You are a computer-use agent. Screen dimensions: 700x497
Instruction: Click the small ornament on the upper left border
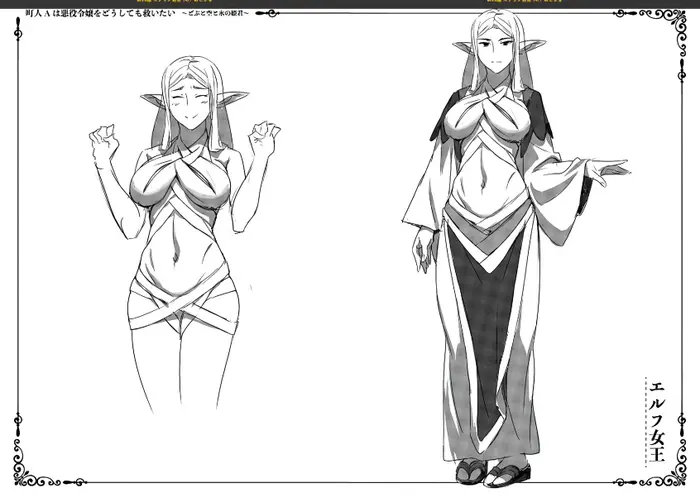coord(18,33)
